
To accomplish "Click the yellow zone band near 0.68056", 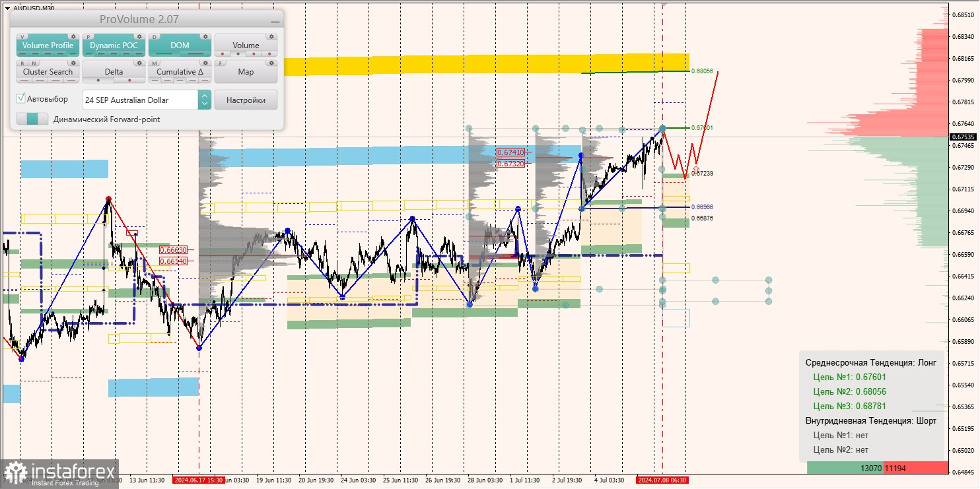I will (x=486, y=65).
